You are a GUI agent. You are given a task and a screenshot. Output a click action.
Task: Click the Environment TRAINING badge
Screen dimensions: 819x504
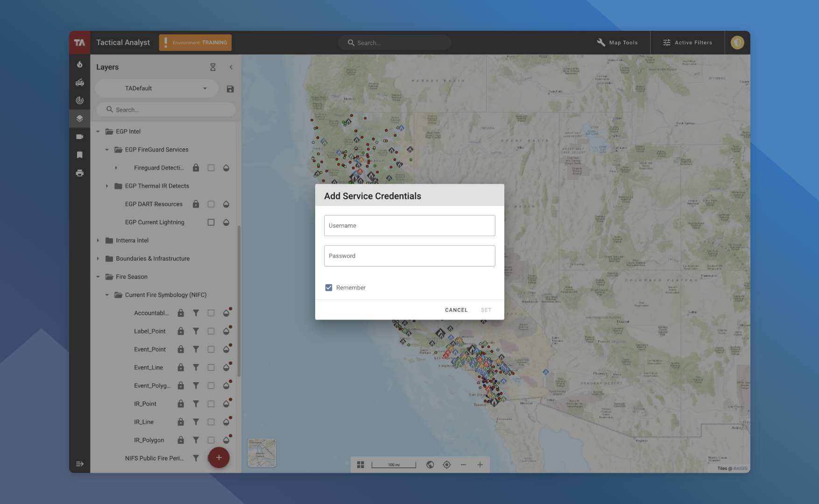tap(195, 42)
